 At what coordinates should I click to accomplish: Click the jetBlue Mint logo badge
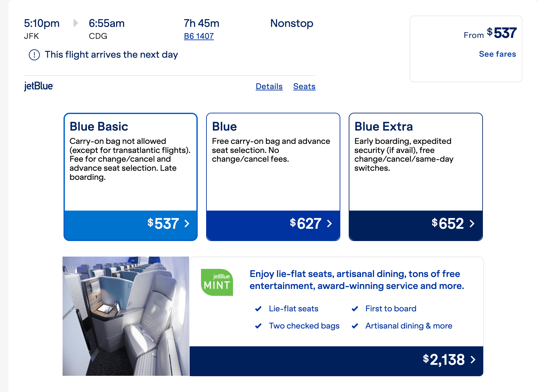[x=217, y=282]
